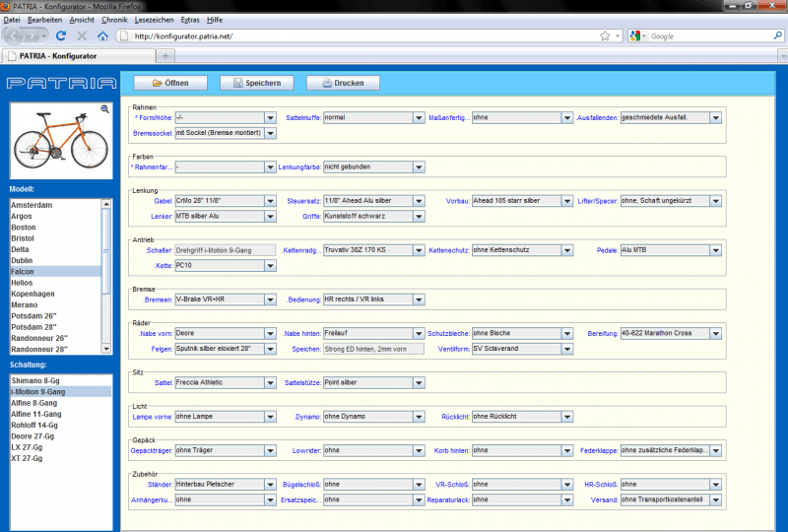Expand the Bremssockel dropdown
This screenshot has width=788, height=532.
tap(270, 133)
